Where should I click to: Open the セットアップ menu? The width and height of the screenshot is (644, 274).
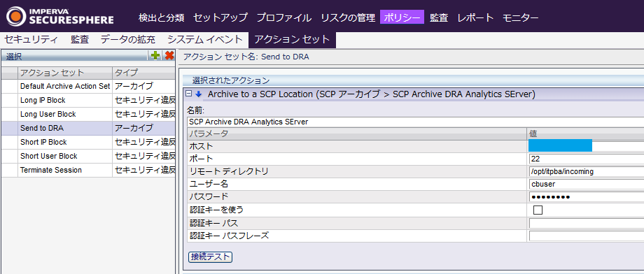tap(220, 17)
